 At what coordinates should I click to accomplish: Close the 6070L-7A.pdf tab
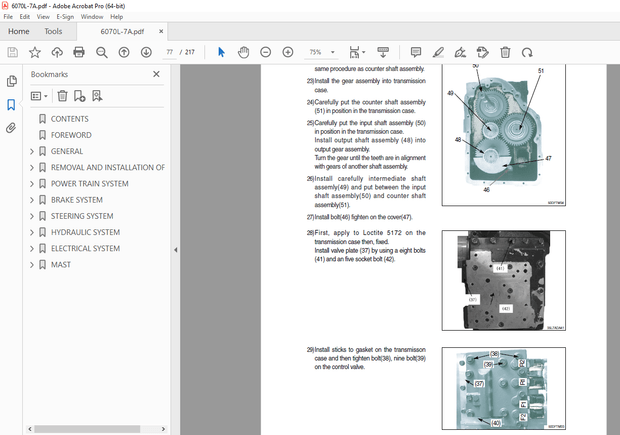tap(161, 31)
